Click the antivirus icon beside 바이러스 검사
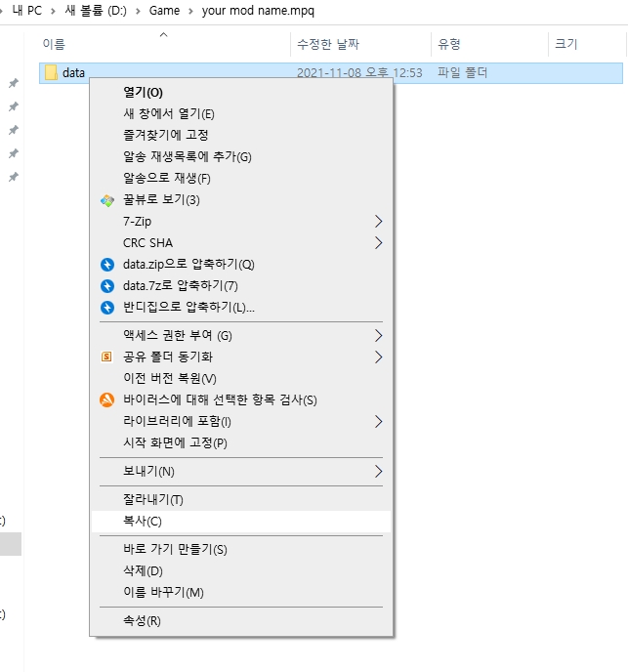The height and width of the screenshot is (672, 628). [107, 399]
